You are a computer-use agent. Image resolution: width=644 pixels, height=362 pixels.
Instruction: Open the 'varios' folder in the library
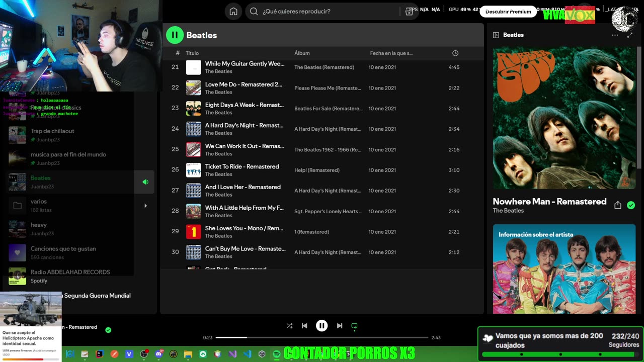[x=39, y=202]
